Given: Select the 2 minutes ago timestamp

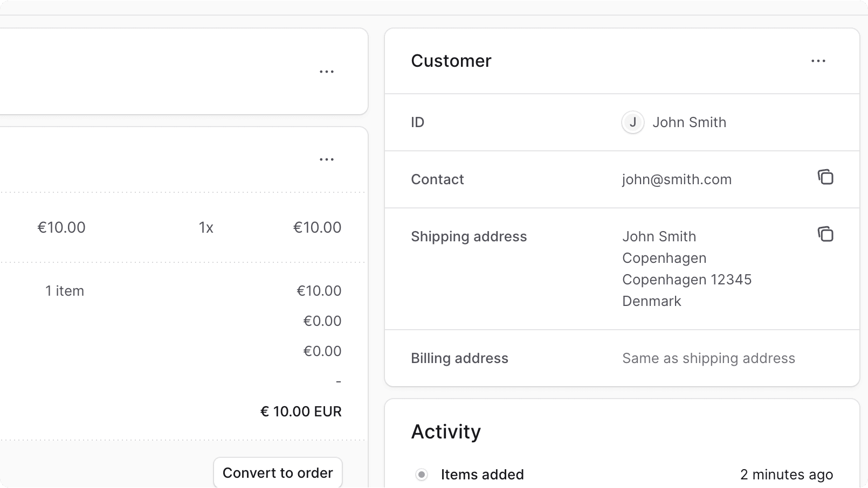Looking at the screenshot, I should tap(787, 475).
